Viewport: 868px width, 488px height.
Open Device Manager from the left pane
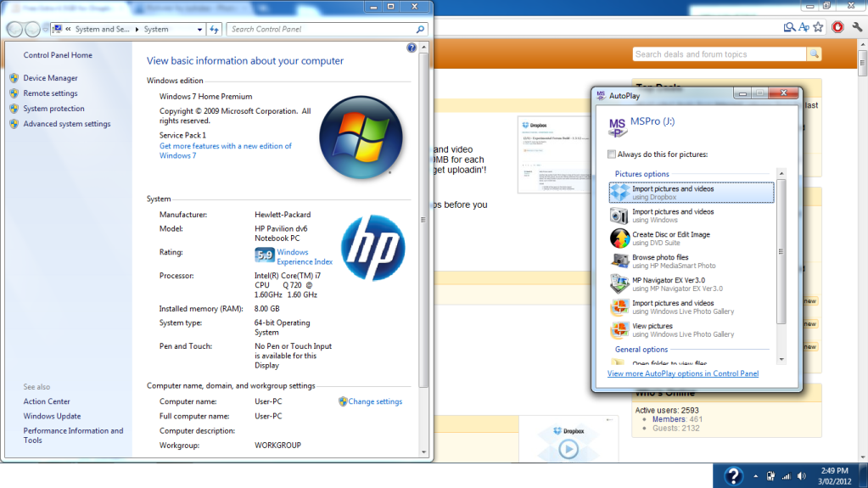click(50, 78)
